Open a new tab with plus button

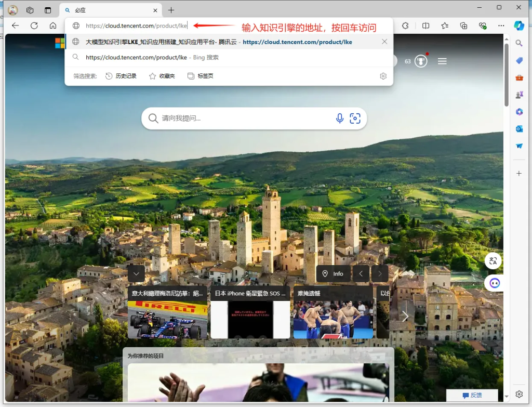pyautogui.click(x=171, y=10)
